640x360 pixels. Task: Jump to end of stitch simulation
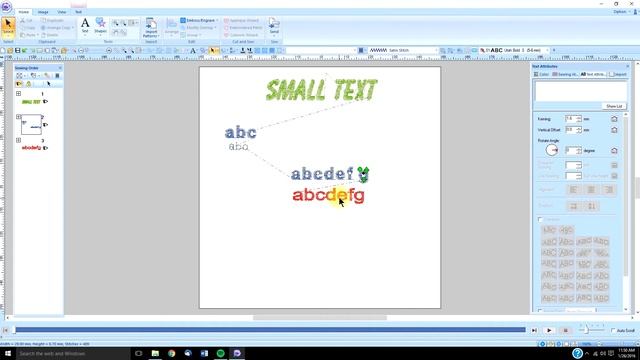(534, 330)
